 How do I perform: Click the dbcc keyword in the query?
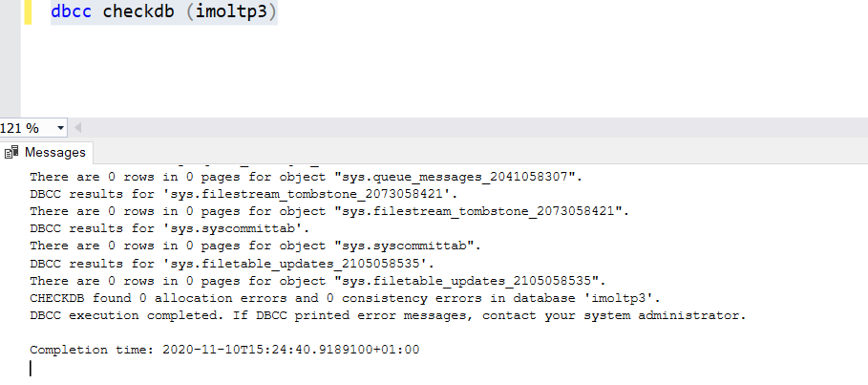pyautogui.click(x=72, y=13)
